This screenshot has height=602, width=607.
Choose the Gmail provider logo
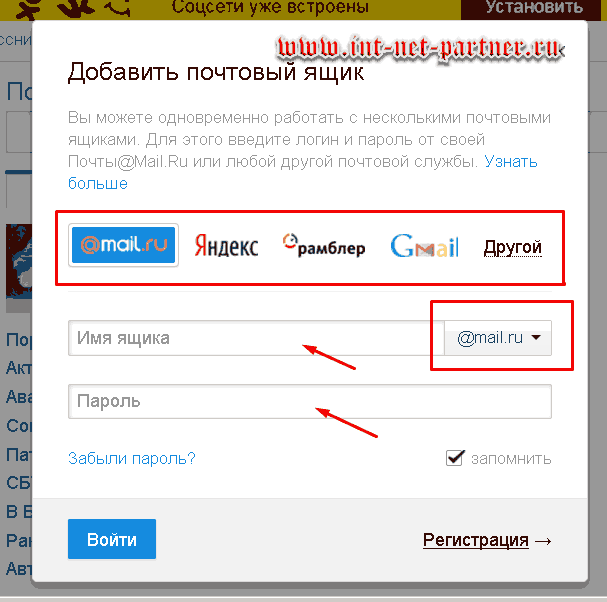(424, 246)
